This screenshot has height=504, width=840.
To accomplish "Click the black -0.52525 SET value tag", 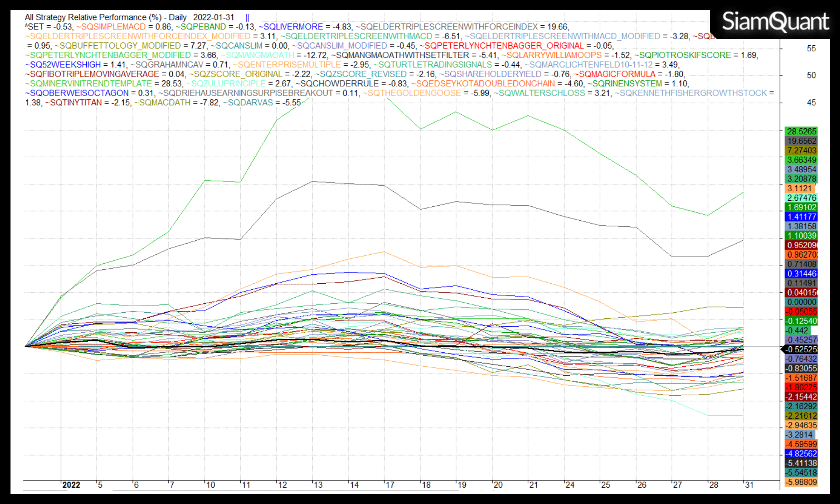I will [801, 350].
